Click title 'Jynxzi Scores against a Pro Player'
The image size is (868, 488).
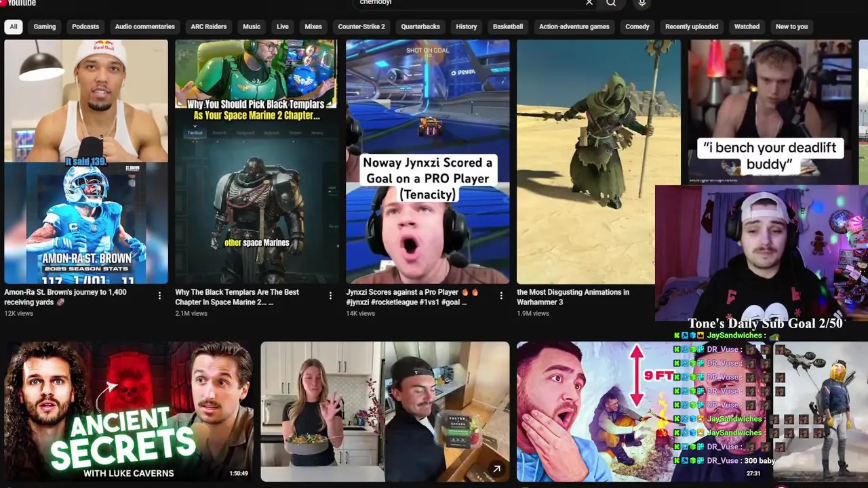(x=412, y=297)
